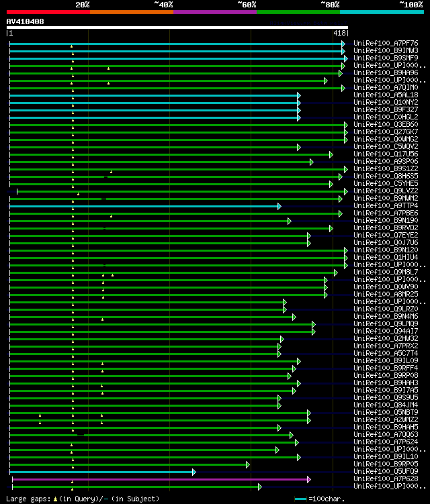This screenshot has width=430, height=504.
Task: Click the UniRef100_B9RFF4 label
Action: click(x=386, y=368)
